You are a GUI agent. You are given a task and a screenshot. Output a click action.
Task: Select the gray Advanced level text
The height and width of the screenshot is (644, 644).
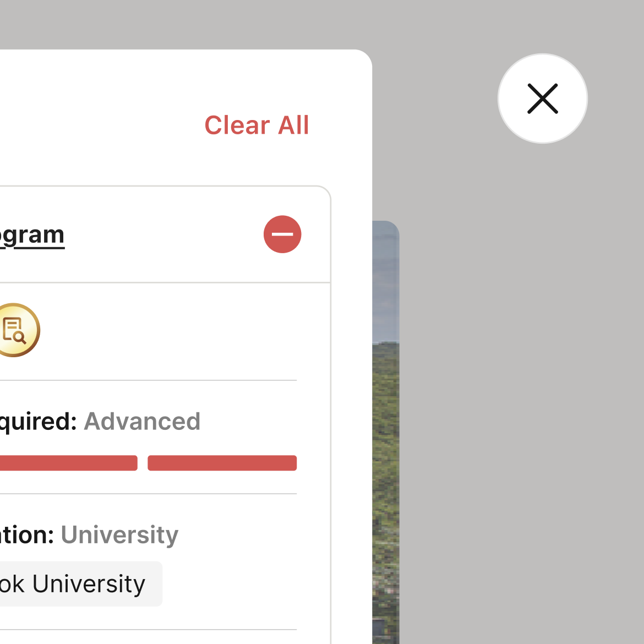pyautogui.click(x=142, y=422)
